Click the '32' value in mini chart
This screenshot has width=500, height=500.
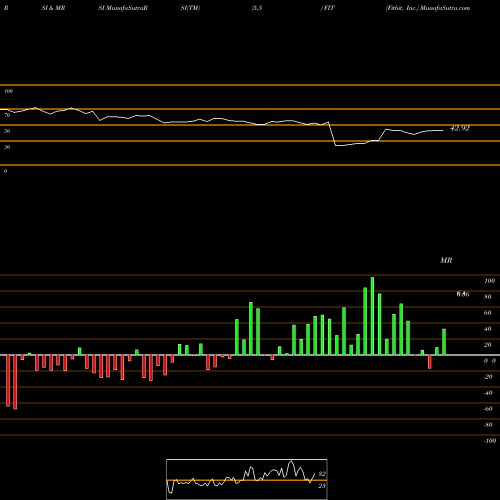[x=322, y=474]
